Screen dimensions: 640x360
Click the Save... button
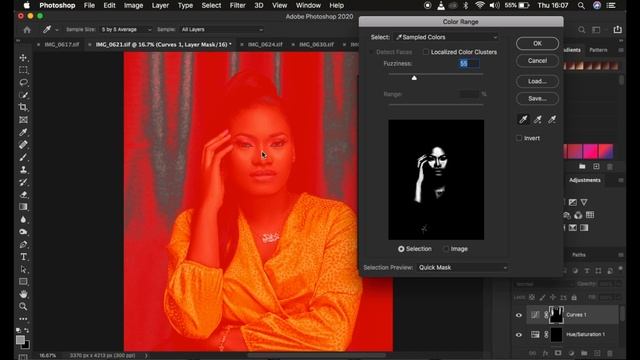click(537, 98)
